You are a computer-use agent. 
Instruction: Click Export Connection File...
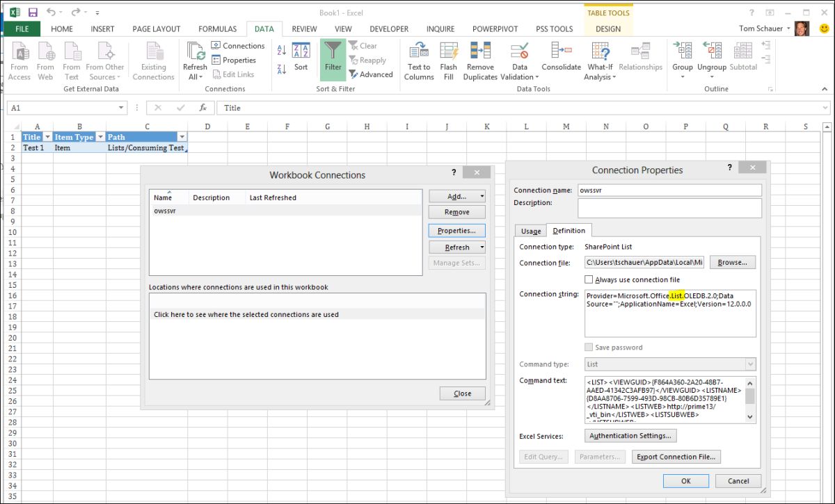[x=676, y=457]
